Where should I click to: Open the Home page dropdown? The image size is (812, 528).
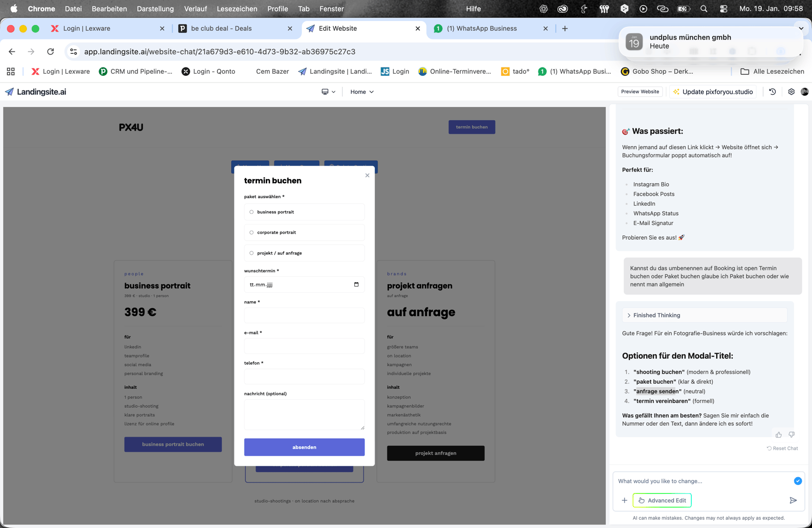tap(362, 92)
